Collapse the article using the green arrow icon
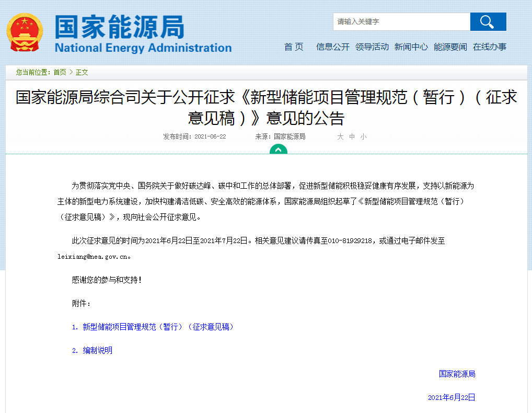The width and height of the screenshot is (532, 413). (x=279, y=150)
